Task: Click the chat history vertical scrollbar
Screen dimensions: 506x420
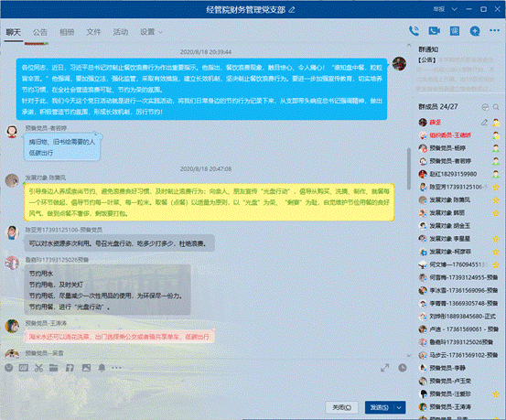Action: click(x=409, y=168)
